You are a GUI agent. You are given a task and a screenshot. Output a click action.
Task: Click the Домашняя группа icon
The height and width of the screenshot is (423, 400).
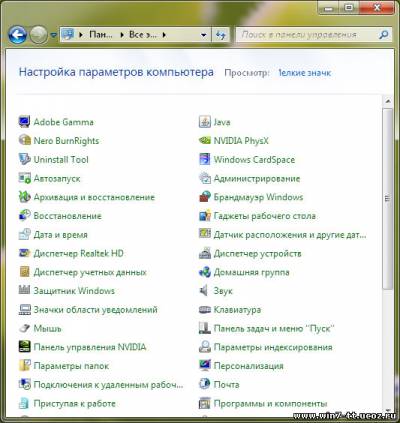click(x=205, y=272)
